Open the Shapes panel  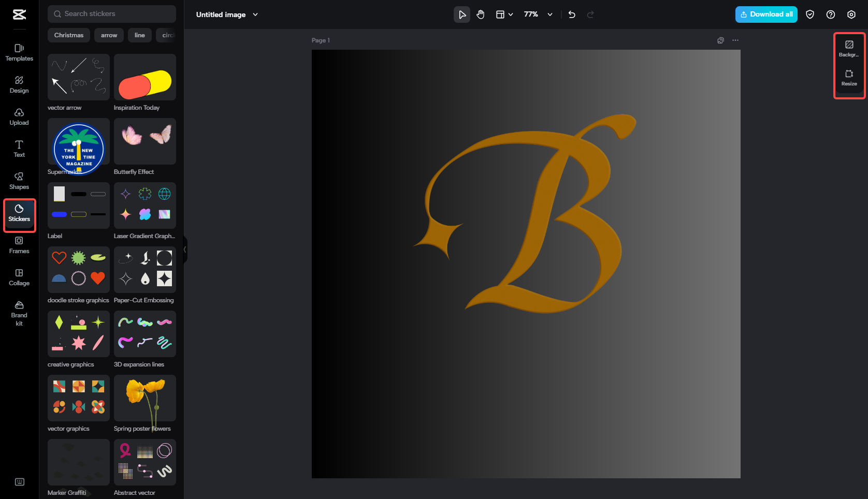(19, 181)
